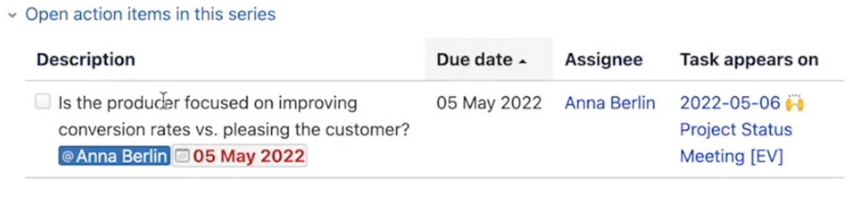Tick the checkbox for the producer task

tap(43, 102)
